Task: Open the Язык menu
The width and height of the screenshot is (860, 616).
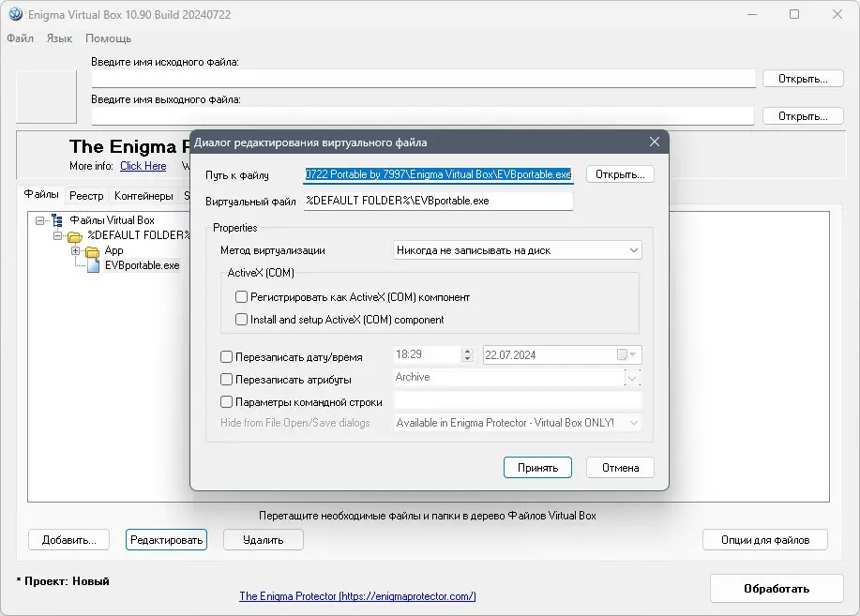Action: [59, 38]
